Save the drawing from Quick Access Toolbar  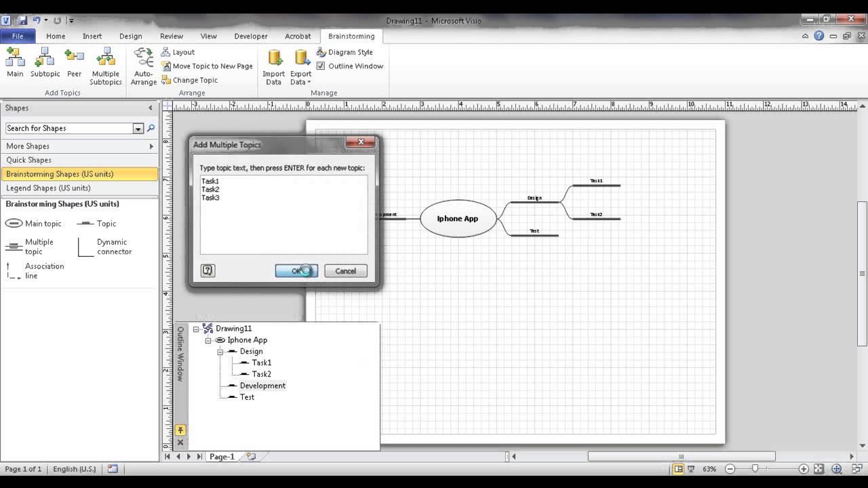click(22, 20)
